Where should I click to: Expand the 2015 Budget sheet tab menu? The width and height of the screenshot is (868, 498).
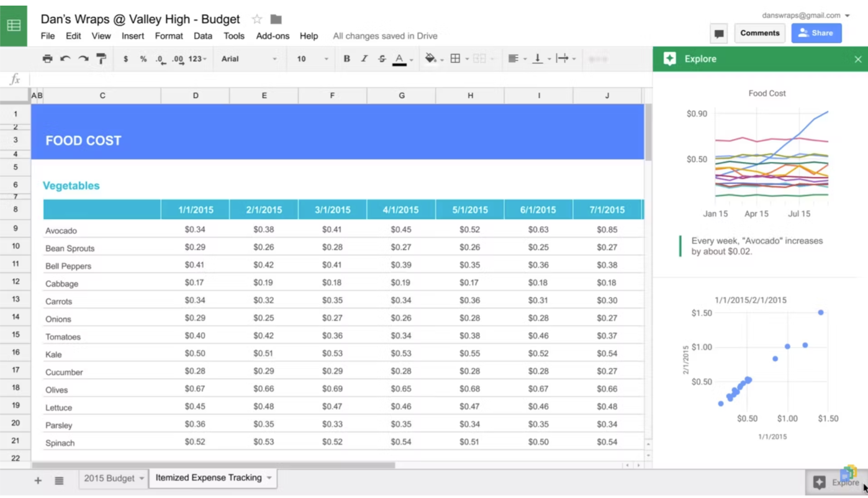tap(142, 478)
